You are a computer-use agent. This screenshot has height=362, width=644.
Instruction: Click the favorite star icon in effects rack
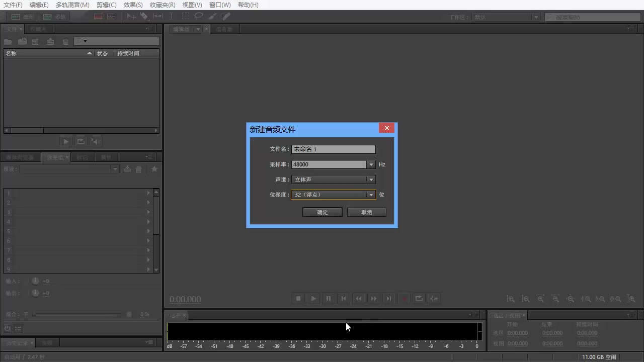tap(154, 169)
